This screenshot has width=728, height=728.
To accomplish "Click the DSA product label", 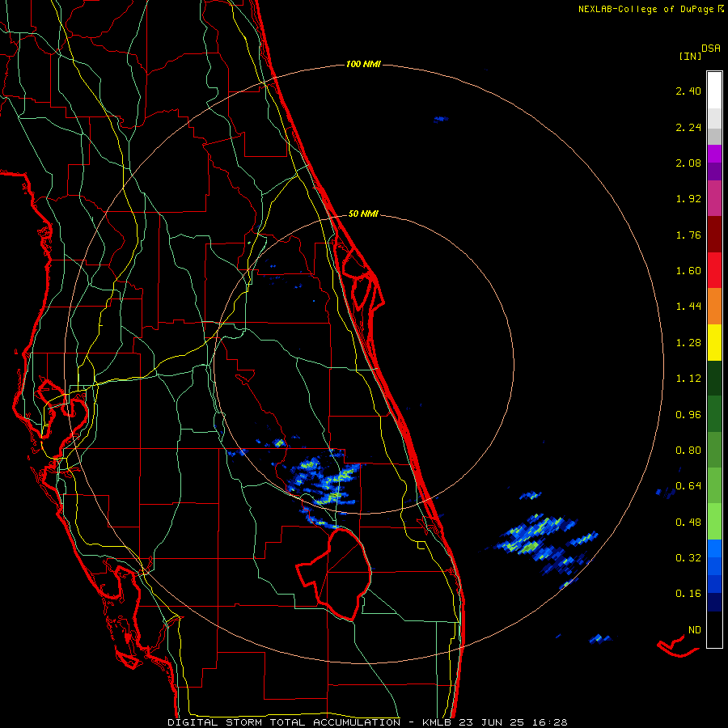I will [x=711, y=49].
